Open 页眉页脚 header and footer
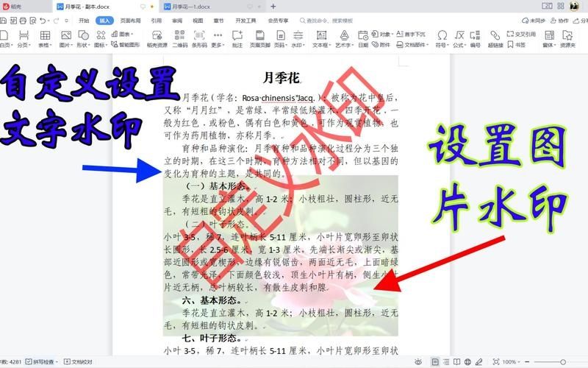The height and width of the screenshot is (368, 588). (260, 40)
